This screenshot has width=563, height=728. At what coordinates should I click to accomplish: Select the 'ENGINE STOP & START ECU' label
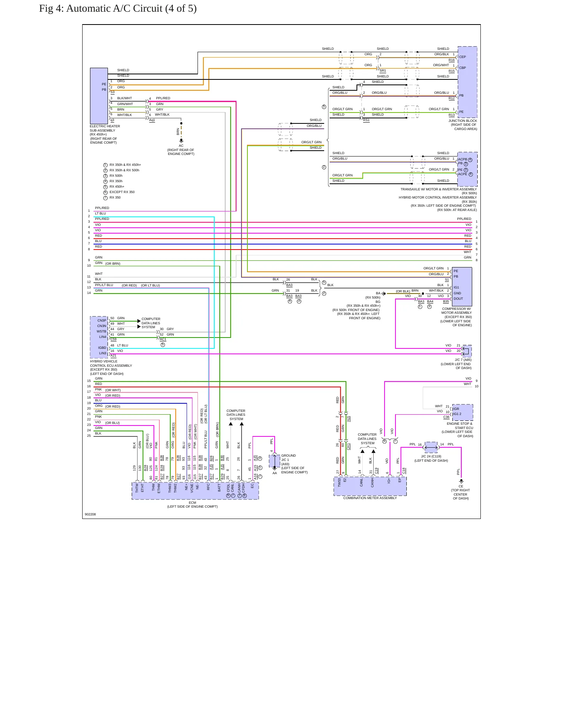[x=460, y=426]
